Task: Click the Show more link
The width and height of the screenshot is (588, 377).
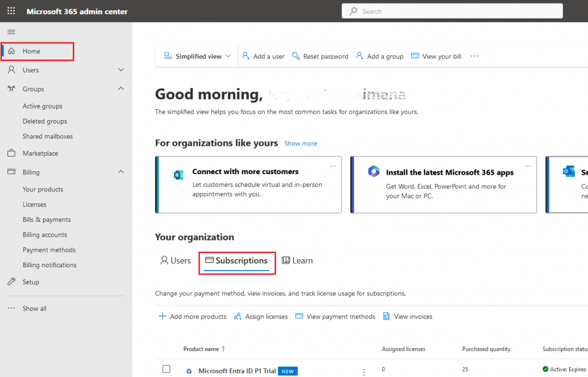Action: click(x=300, y=144)
